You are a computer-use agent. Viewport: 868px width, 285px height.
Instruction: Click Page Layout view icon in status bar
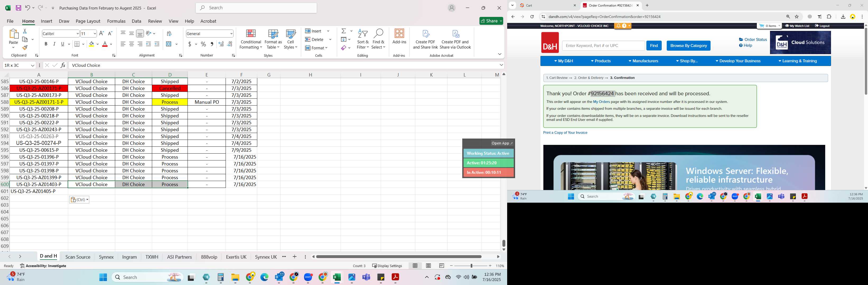428,266
